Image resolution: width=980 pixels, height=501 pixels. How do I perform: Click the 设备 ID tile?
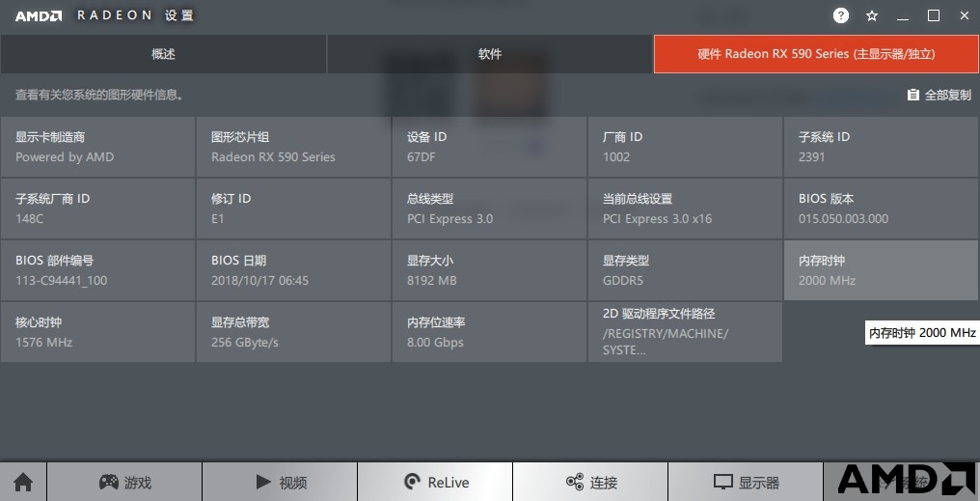click(x=489, y=147)
